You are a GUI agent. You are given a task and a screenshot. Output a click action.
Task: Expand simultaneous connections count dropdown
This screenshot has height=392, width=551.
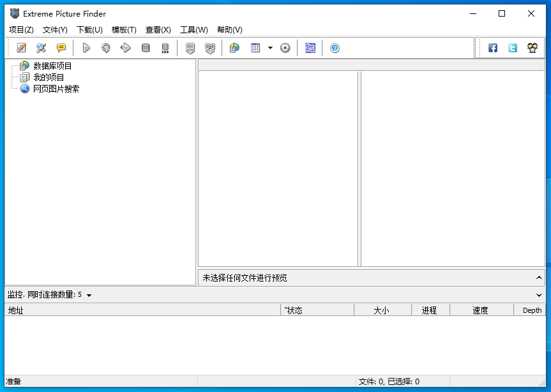(x=89, y=295)
